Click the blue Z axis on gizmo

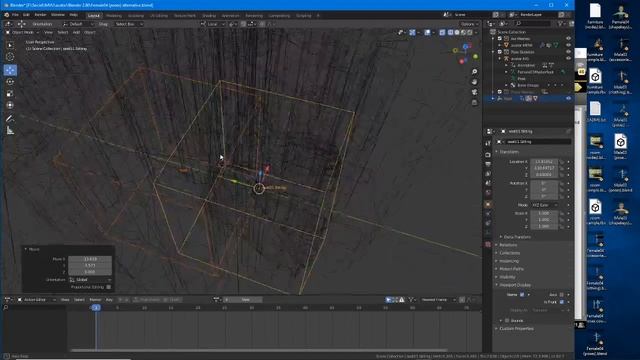tap(466, 47)
